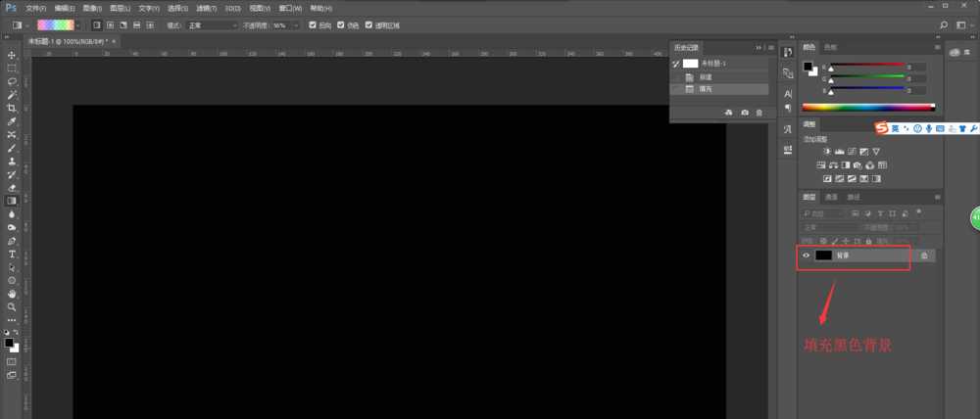Open the 图像 (Image) menu

coord(92,9)
